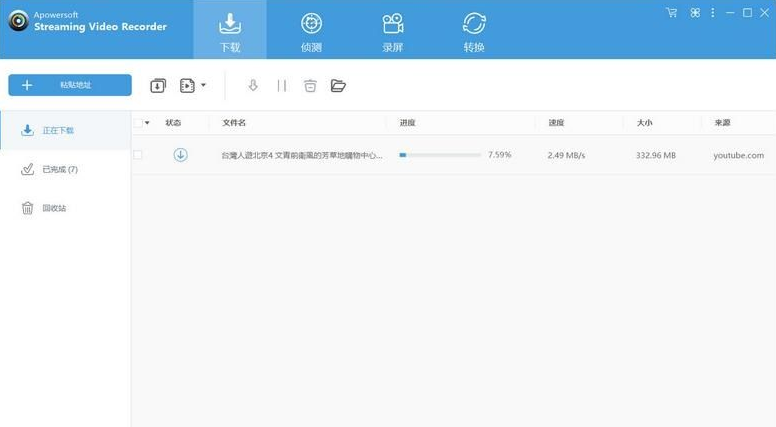Close the Streaming Video Recorder window
The width and height of the screenshot is (776, 427).
(765, 13)
